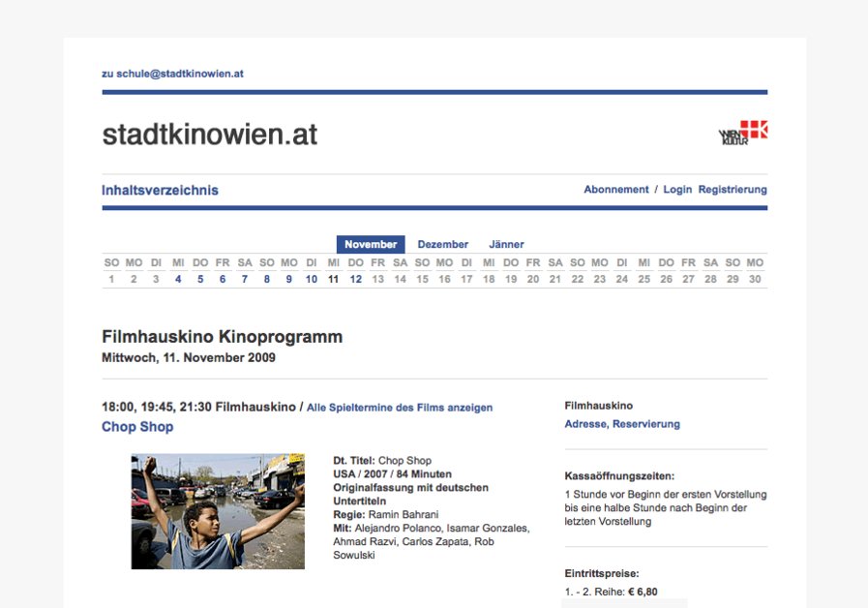Click the Regie: Ramin Bahrani line
This screenshot has height=608, width=868.
(386, 514)
